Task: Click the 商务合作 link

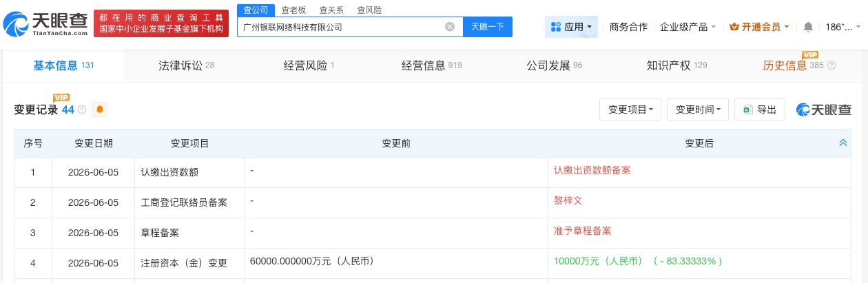Action: pyautogui.click(x=628, y=27)
